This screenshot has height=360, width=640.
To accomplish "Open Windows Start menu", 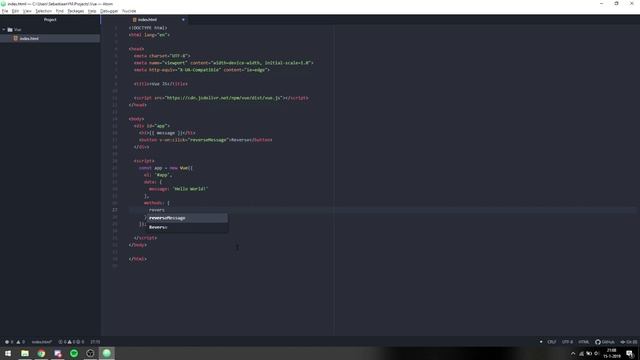I will pyautogui.click(x=8, y=353).
